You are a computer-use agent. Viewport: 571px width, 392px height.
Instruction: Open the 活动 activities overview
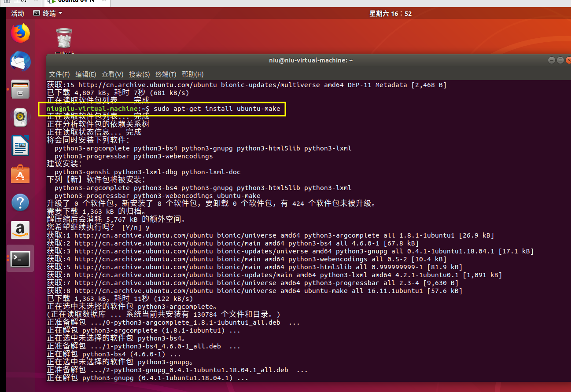point(18,14)
